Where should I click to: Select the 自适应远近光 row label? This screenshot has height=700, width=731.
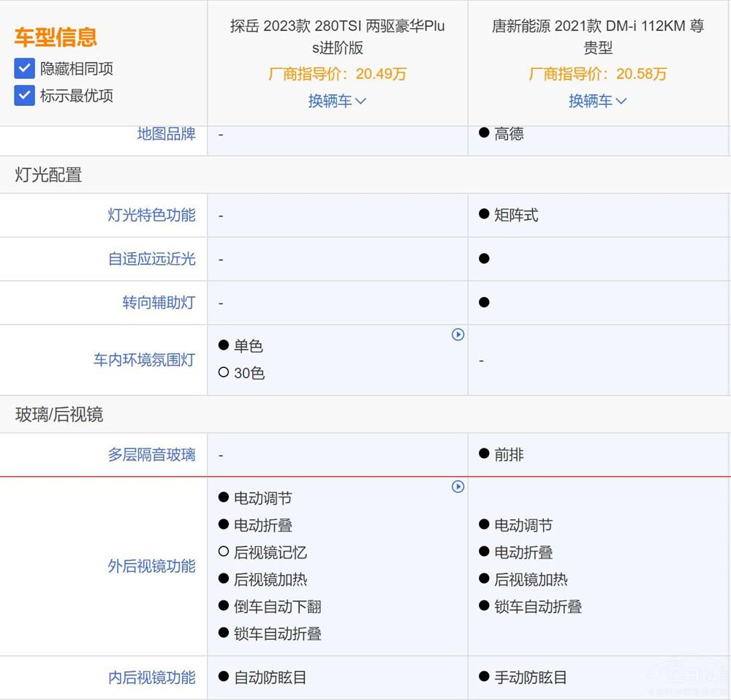coord(151,259)
